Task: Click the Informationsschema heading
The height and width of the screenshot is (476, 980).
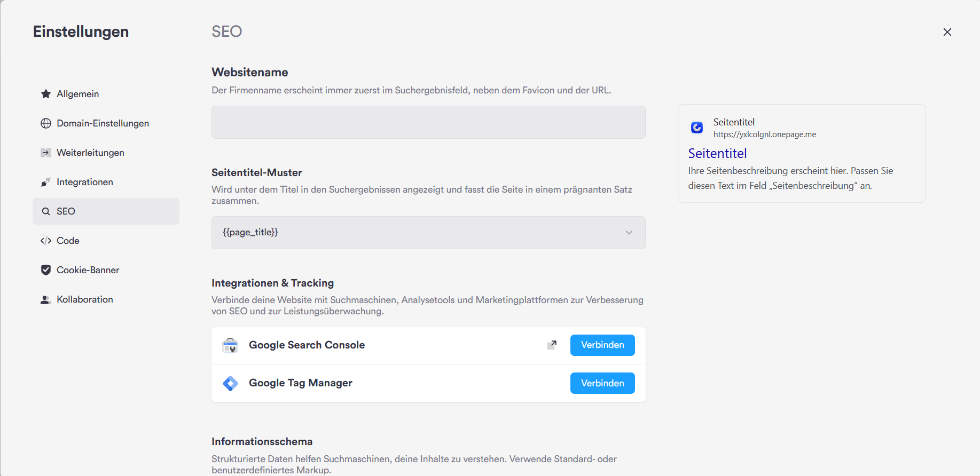Action: [x=262, y=441]
